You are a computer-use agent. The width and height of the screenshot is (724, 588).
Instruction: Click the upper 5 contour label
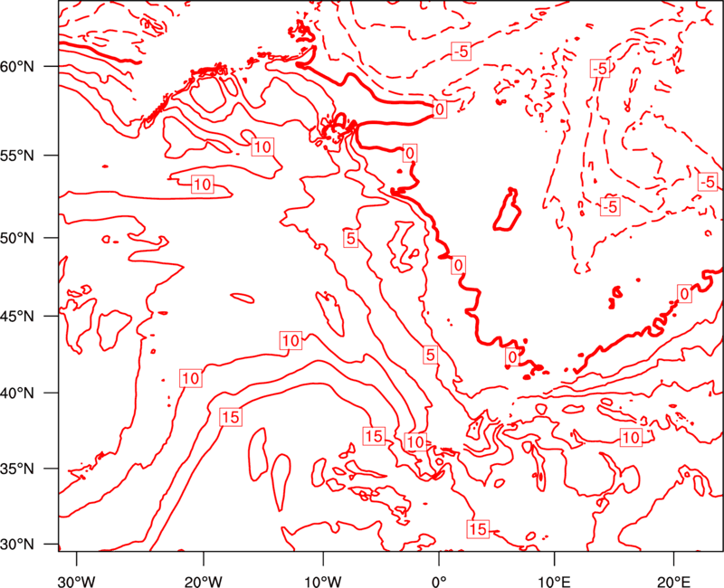coord(351,239)
